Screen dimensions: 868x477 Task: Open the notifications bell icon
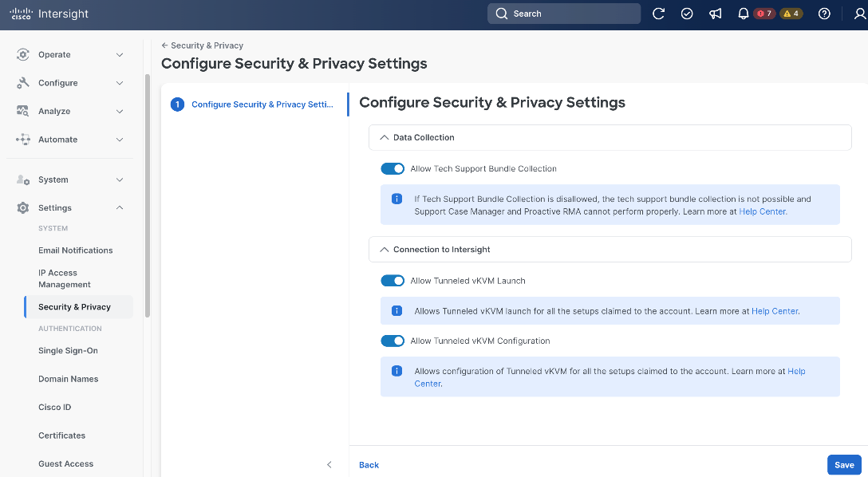pos(744,14)
